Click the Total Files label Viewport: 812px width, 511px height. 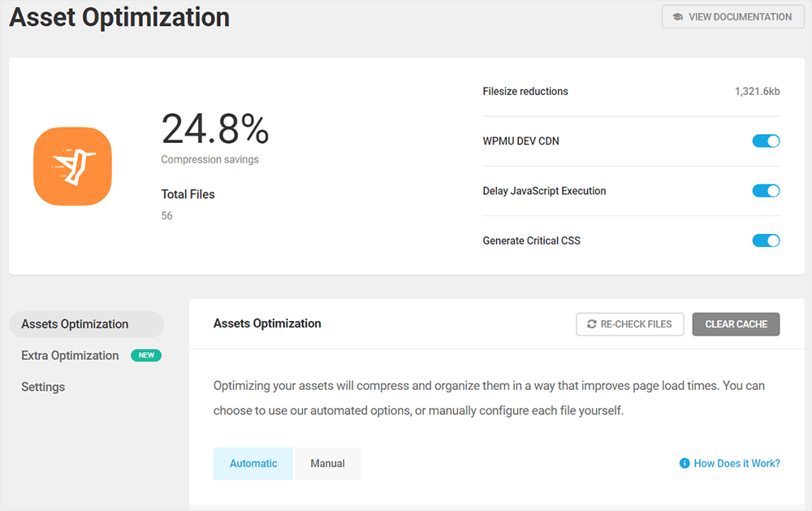tap(188, 194)
